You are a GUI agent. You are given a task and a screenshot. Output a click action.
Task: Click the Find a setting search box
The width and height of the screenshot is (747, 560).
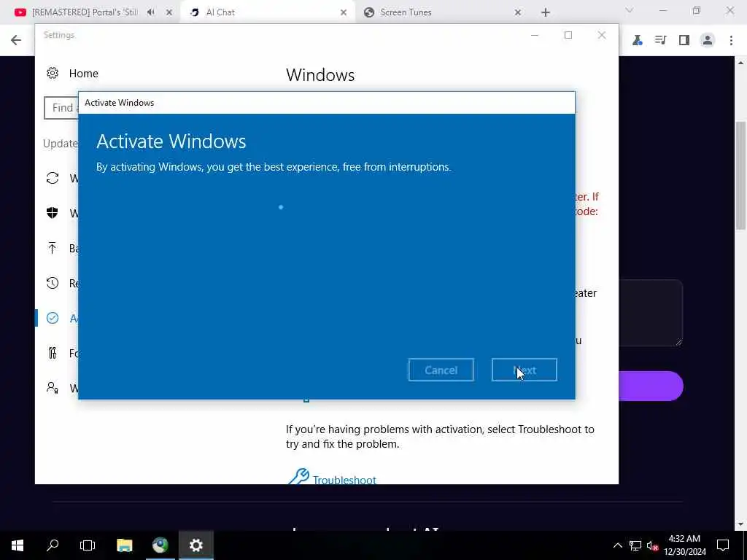[61, 108]
